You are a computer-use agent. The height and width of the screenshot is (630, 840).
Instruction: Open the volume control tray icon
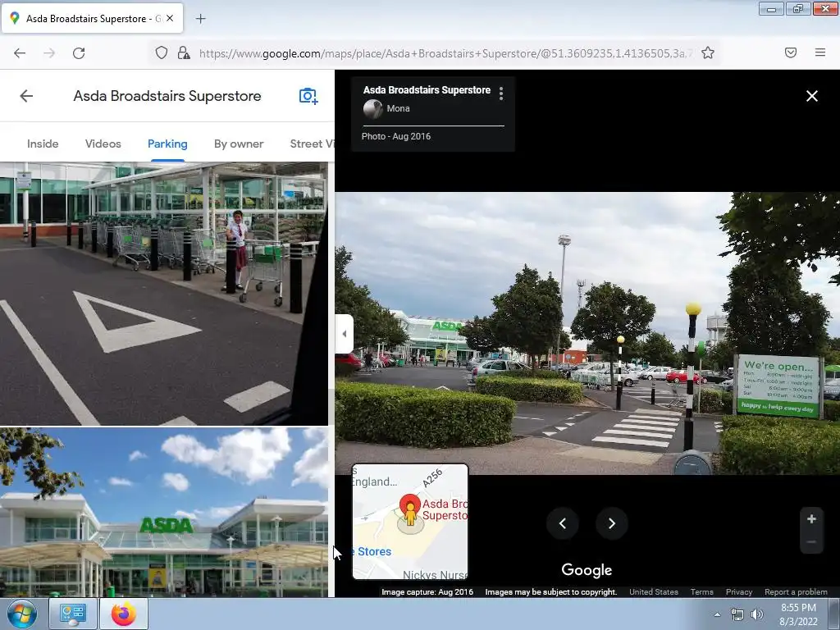pos(757,614)
